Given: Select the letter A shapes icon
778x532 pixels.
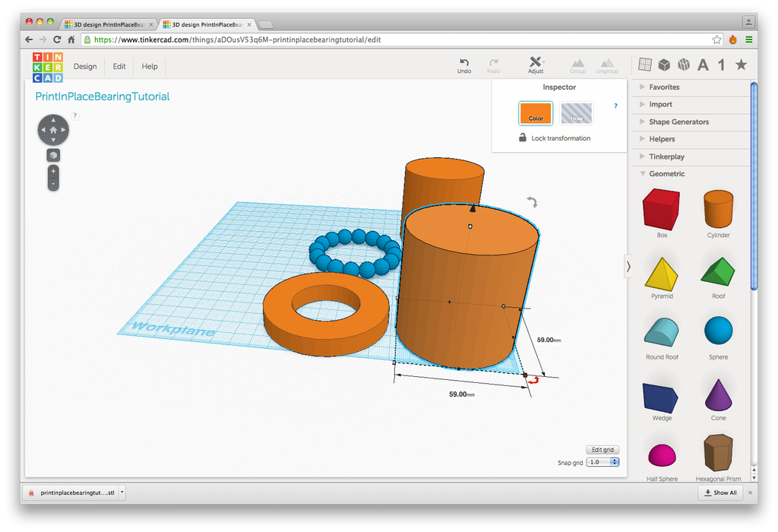Looking at the screenshot, I should 703,65.
